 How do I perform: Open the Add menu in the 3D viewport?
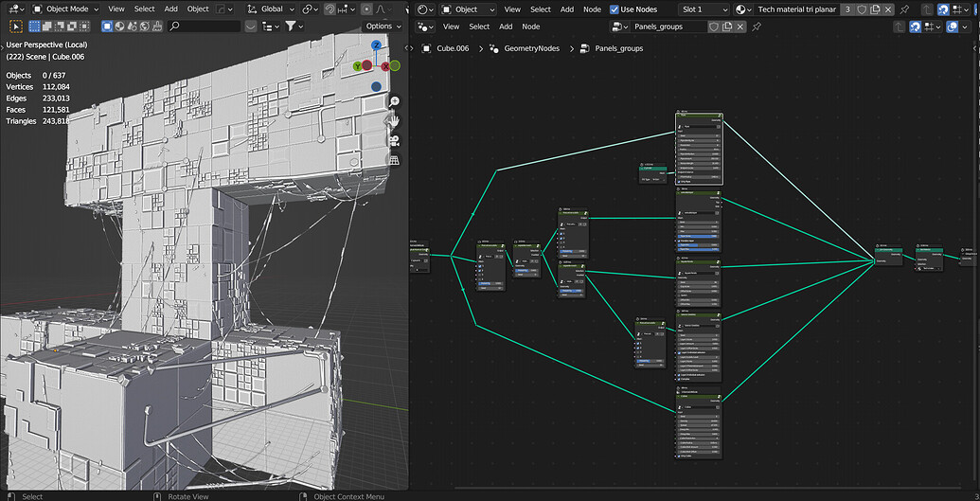coord(170,9)
